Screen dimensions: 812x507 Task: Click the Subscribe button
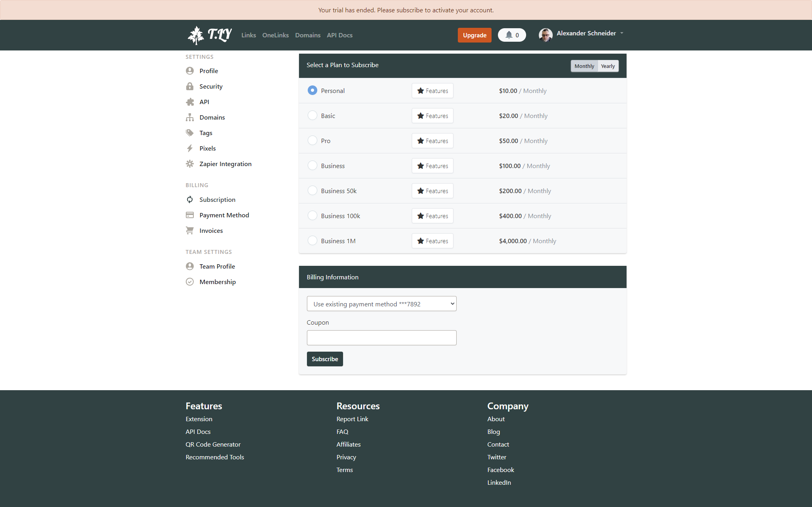click(324, 359)
